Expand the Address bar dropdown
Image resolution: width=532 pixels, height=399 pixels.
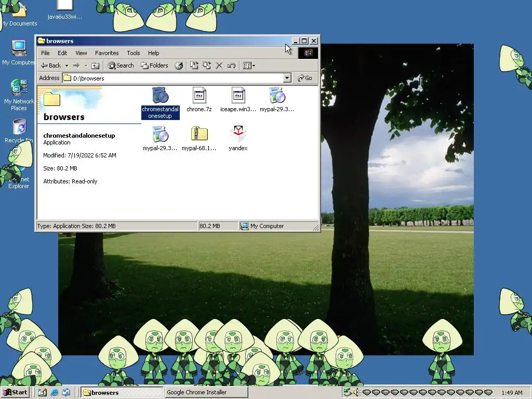tap(287, 78)
